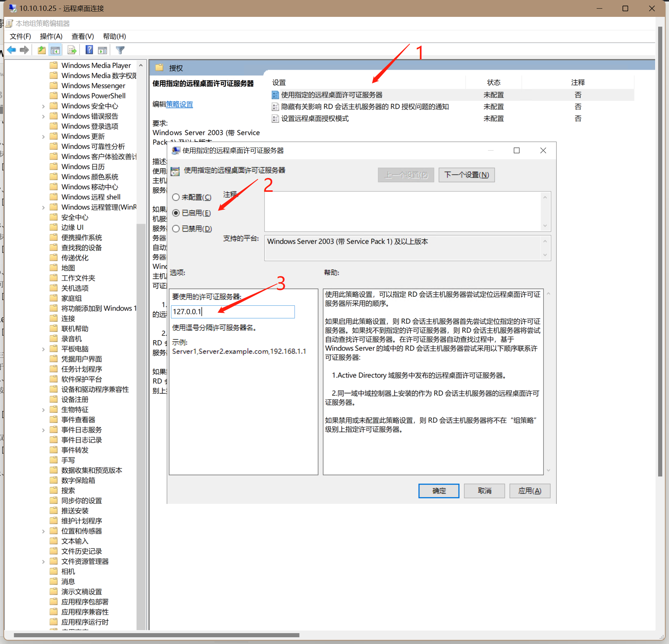The width and height of the screenshot is (669, 644).
Task: Expand the 事件日志服务 tree node
Action: coord(43,430)
